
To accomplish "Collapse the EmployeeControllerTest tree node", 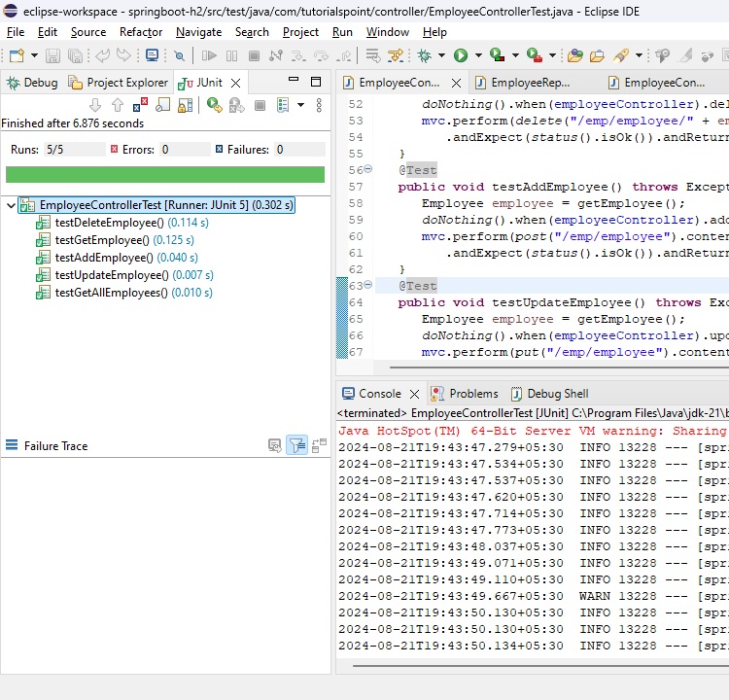I will [x=10, y=205].
